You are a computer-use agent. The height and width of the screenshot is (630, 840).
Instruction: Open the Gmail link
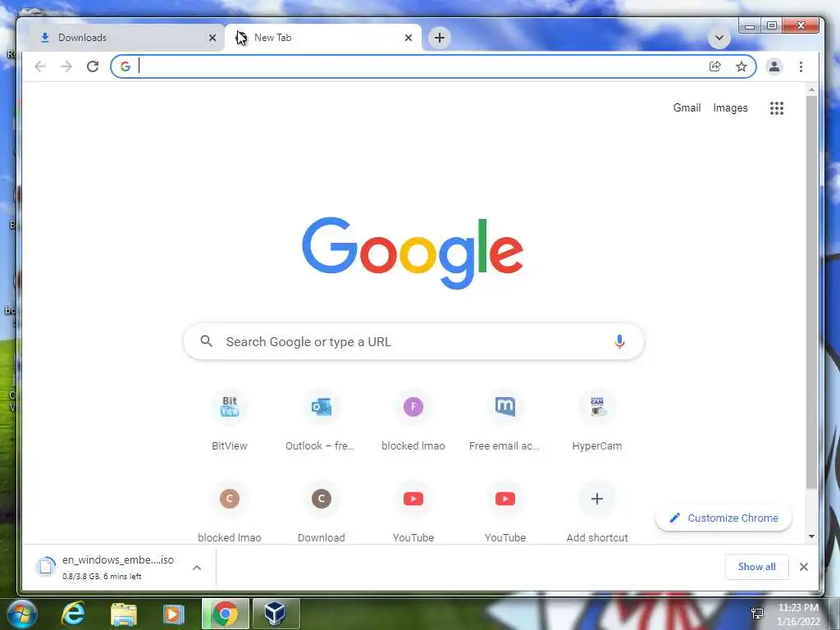687,107
